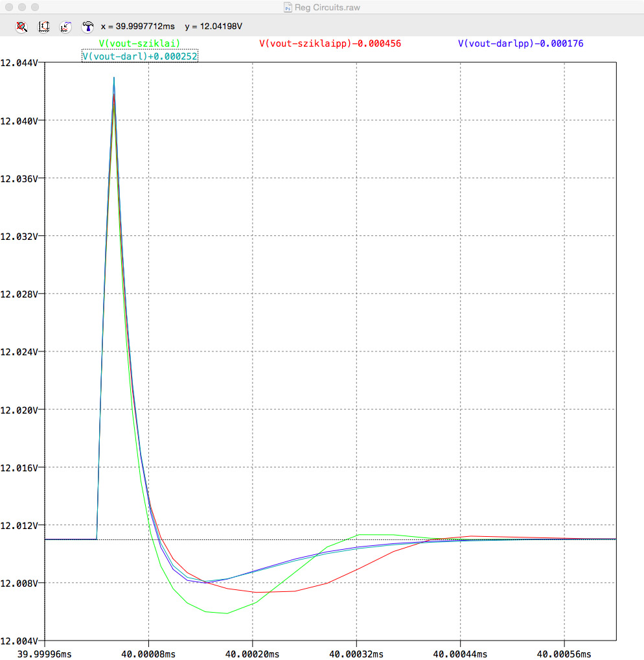Click the autorange y-axis icon

coord(44,27)
